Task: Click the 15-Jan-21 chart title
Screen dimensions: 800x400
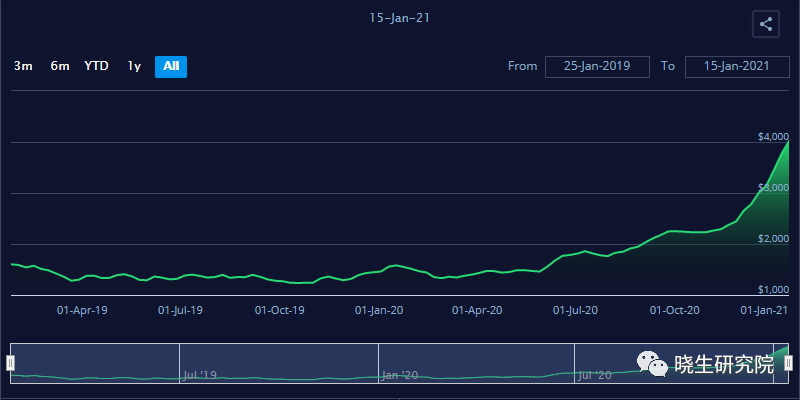Action: coord(400,18)
